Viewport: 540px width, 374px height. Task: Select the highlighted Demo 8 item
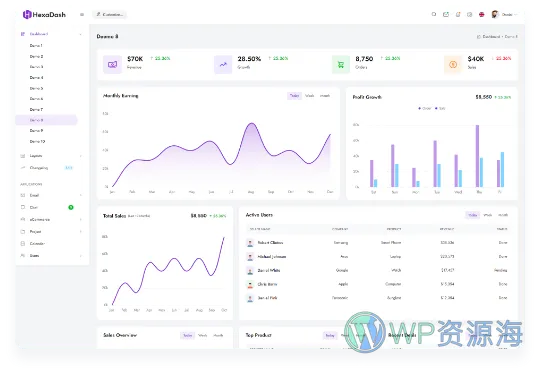click(x=46, y=120)
